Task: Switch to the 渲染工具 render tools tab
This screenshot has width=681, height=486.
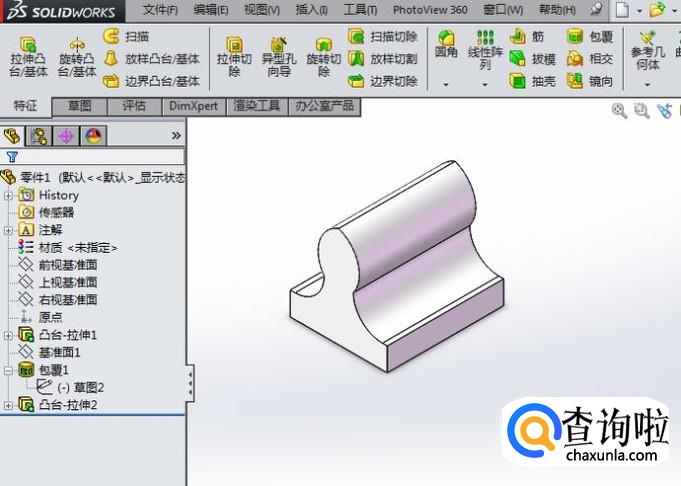Action: point(257,106)
